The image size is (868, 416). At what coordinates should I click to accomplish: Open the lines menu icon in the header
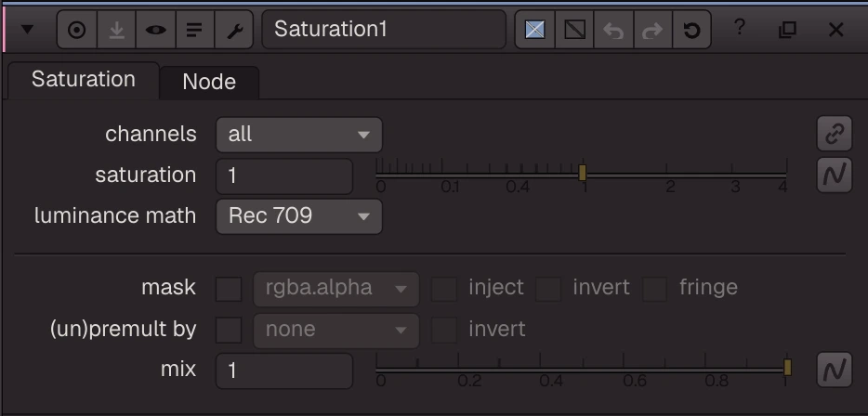(x=194, y=30)
